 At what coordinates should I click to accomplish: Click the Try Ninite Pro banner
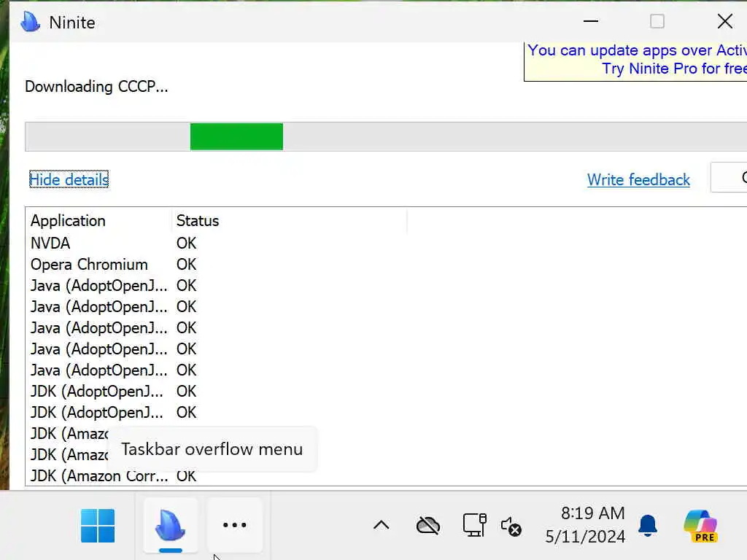pos(635,60)
